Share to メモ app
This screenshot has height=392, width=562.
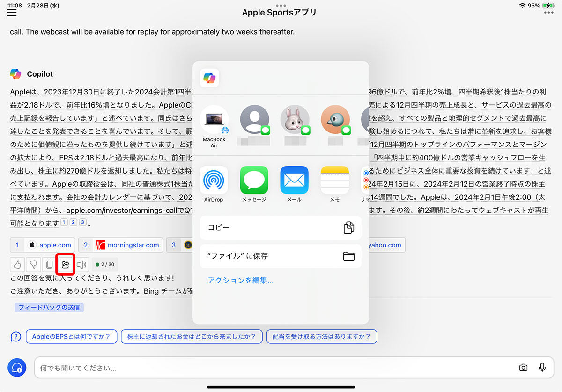335,184
